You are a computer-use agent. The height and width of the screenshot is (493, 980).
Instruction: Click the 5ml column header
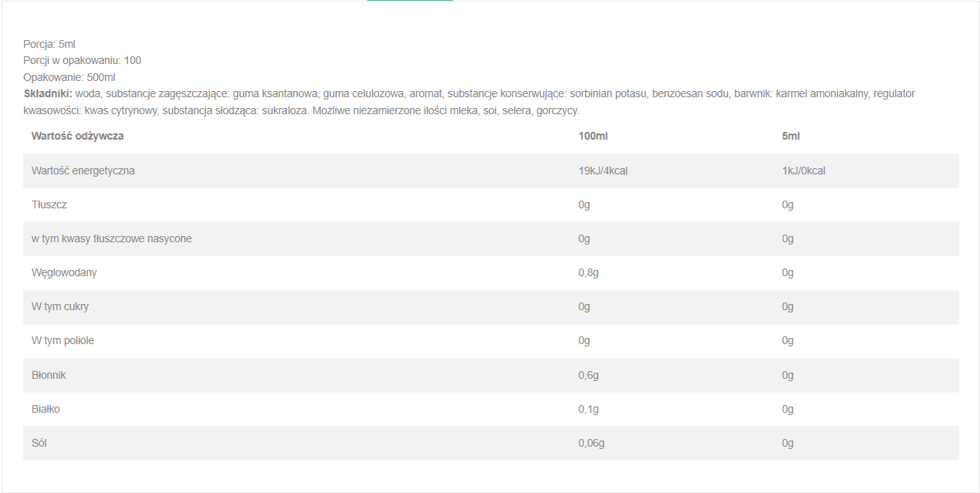[791, 136]
